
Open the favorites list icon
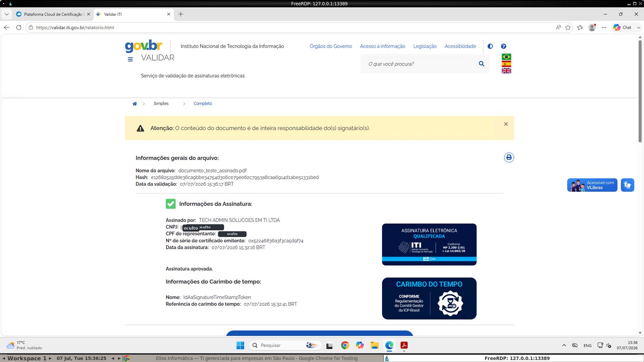[x=580, y=27]
